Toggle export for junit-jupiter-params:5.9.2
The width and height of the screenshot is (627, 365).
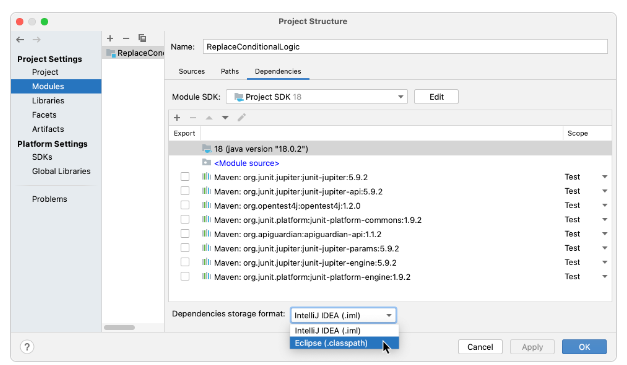[x=185, y=248]
